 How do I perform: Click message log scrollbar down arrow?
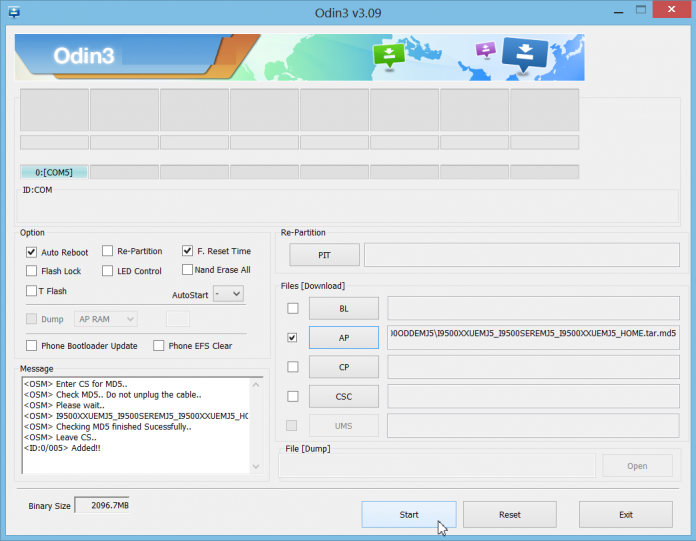(256, 466)
